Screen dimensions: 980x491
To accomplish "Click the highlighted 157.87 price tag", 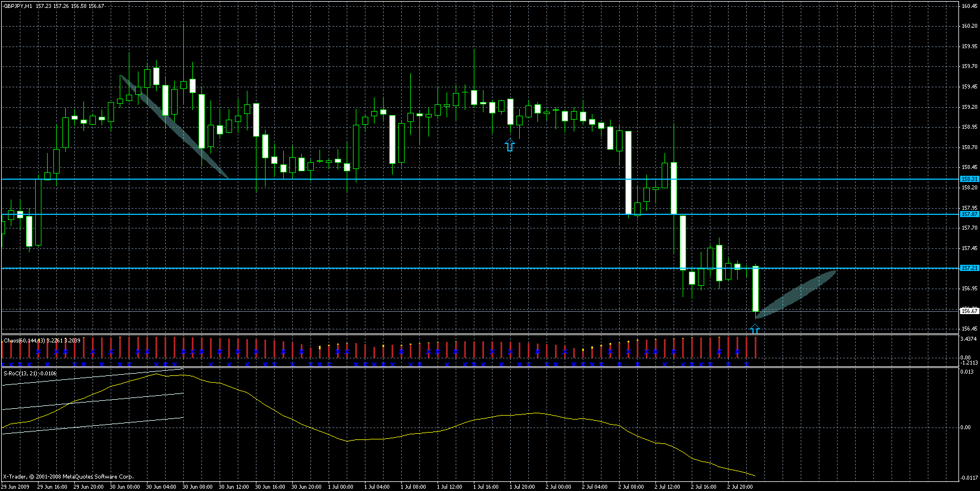I will (969, 214).
